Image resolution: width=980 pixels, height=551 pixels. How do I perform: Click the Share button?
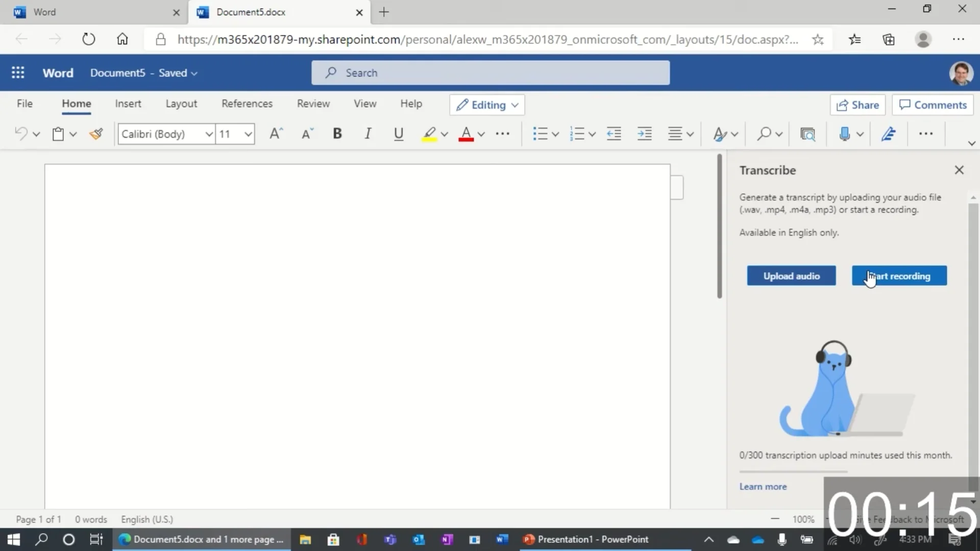(857, 105)
